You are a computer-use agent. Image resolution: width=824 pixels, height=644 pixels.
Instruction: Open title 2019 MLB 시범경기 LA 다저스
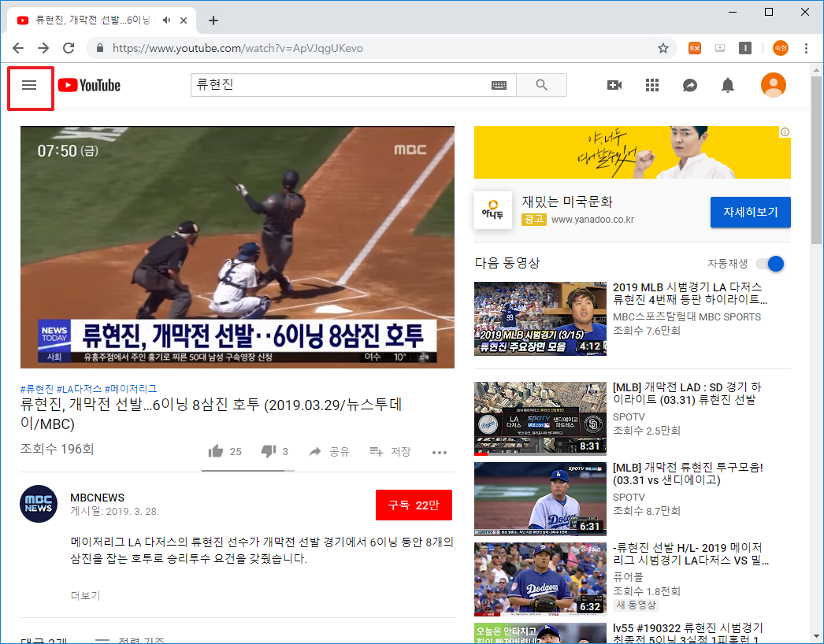point(689,293)
